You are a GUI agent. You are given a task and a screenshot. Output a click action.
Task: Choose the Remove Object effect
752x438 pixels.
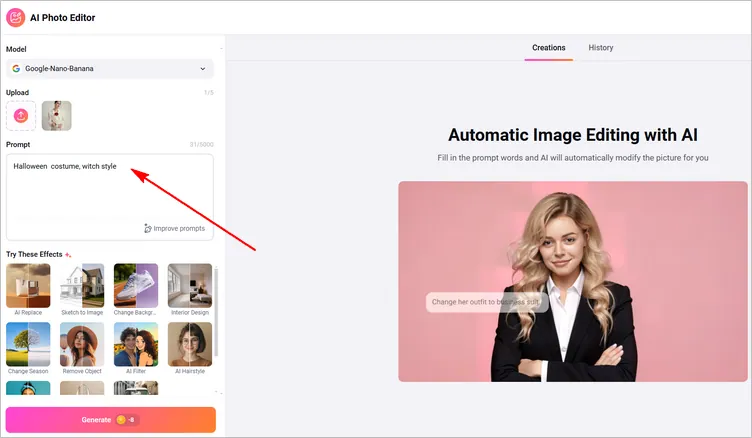pos(82,344)
